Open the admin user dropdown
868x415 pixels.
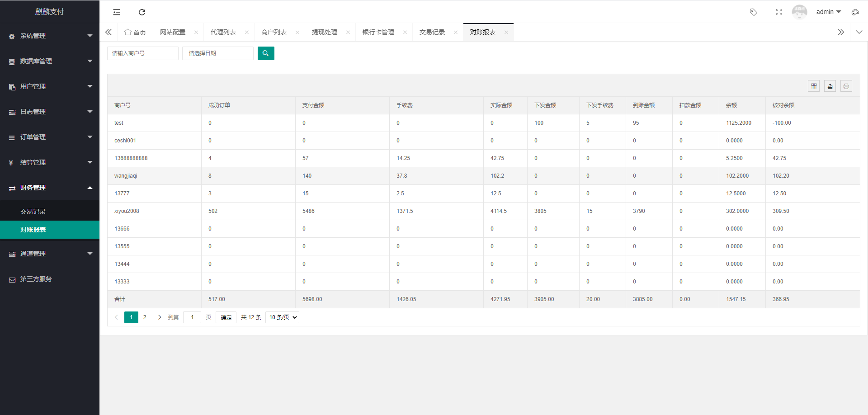tap(829, 12)
